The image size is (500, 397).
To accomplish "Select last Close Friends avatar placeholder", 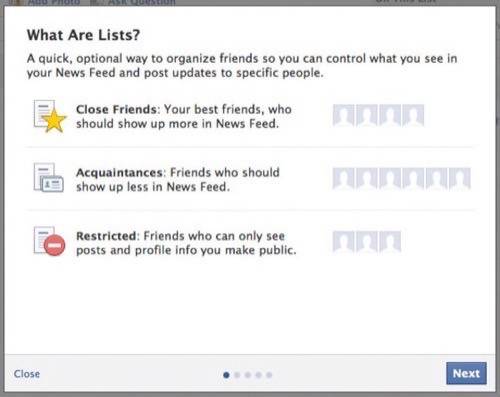I will (413, 115).
